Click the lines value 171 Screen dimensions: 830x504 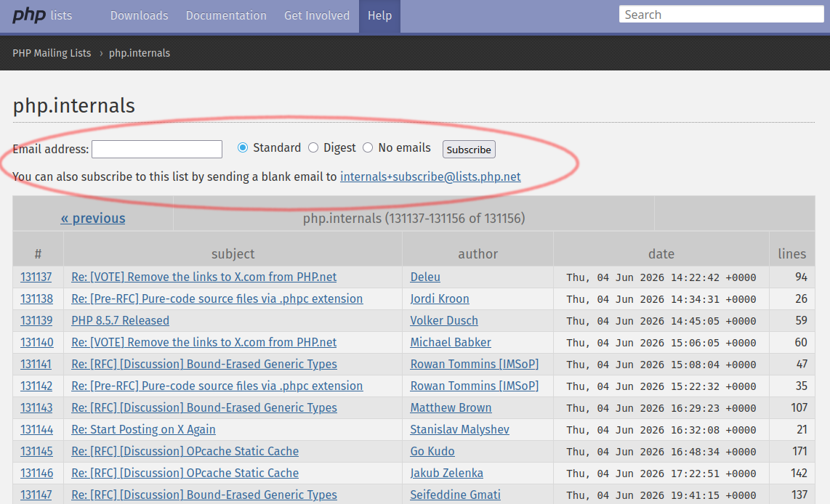pos(799,451)
